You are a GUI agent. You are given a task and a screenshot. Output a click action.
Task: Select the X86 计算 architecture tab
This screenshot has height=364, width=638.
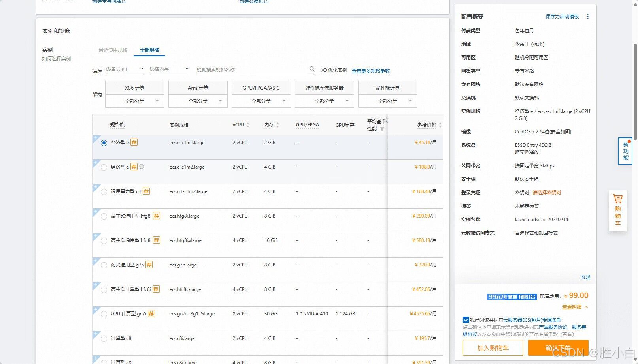(135, 88)
